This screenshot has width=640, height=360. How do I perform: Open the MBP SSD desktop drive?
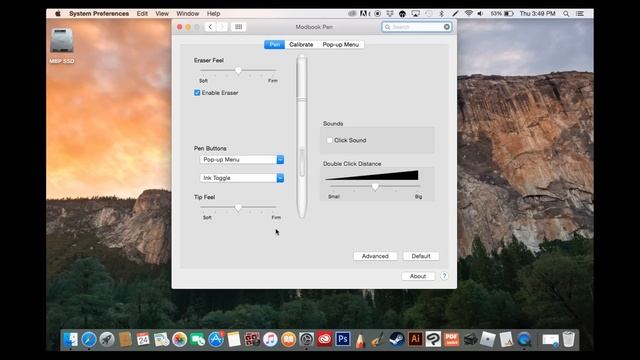(62, 46)
